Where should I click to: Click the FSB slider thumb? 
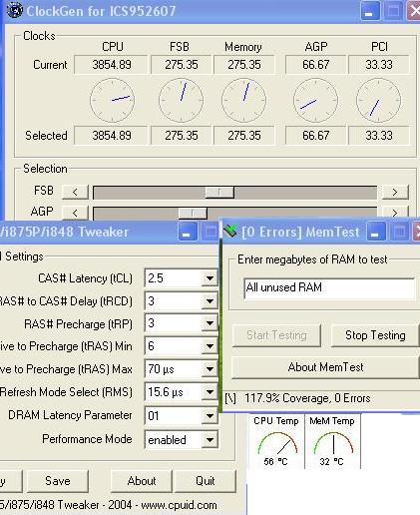(219, 193)
